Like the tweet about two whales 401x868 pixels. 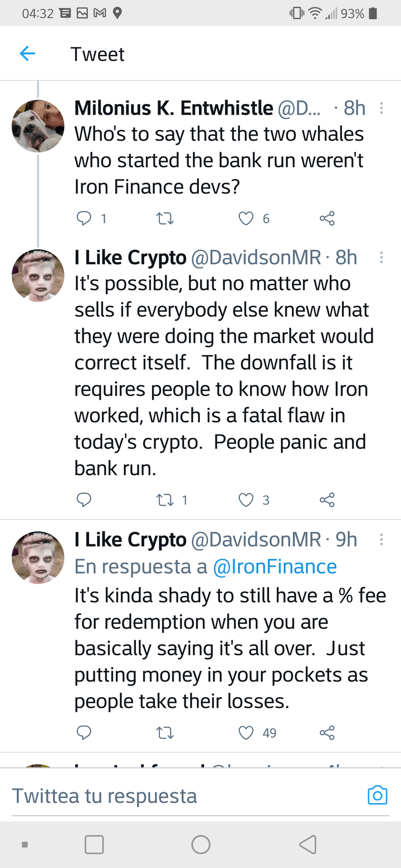(246, 219)
